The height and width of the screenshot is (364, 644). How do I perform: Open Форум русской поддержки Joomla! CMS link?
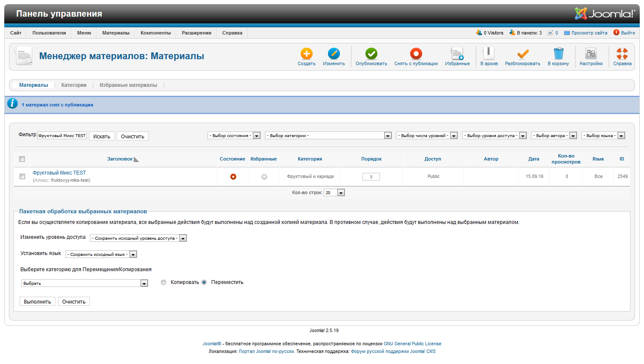pos(393,352)
